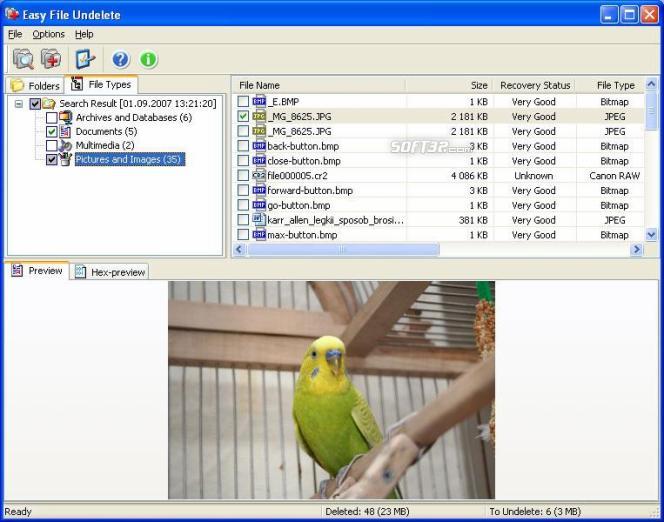664x522 pixels.
Task: Open the Options menu
Action: pos(49,34)
